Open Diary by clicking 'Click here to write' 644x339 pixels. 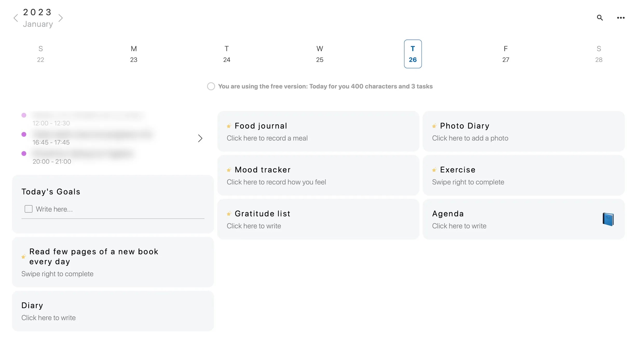[48, 317]
